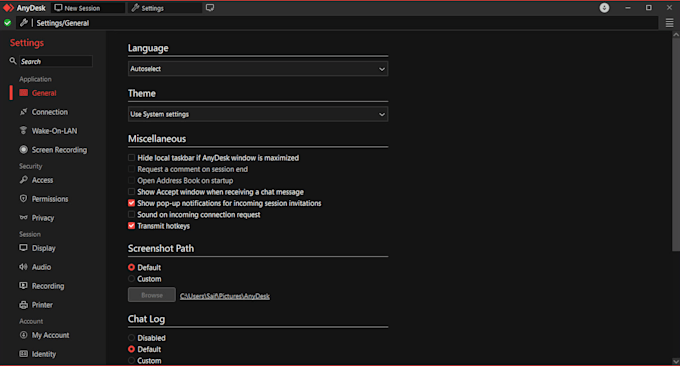Click the chat/monitor icon beside Settings tab
The image size is (680, 366).
210,8
